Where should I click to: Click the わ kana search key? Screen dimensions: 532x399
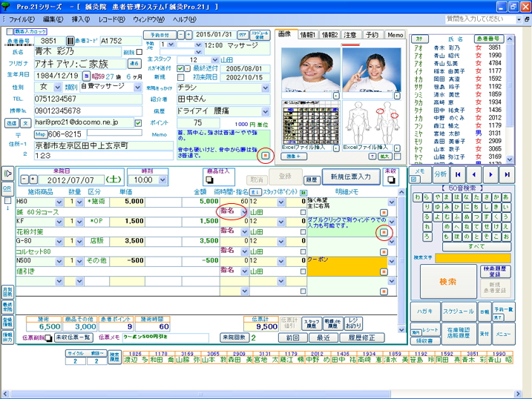[x=417, y=197]
